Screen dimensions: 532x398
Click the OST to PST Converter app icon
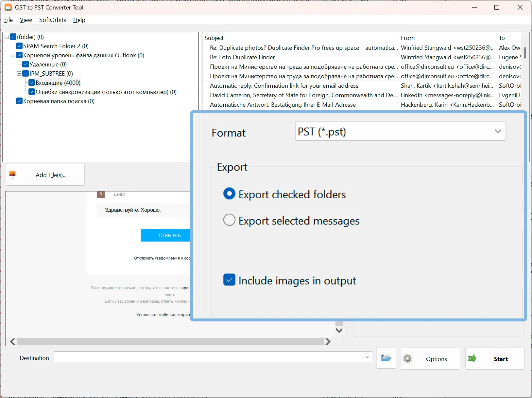tap(8, 7)
